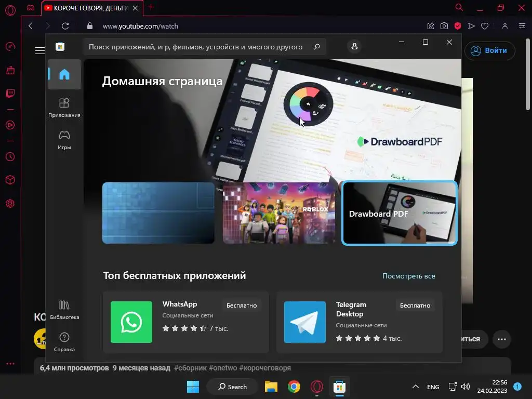Open site lock info in Opera address bar
The width and height of the screenshot is (532, 399).
click(89, 26)
